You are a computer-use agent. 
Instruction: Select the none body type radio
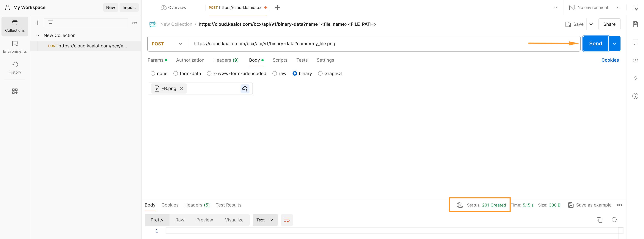pos(153,74)
